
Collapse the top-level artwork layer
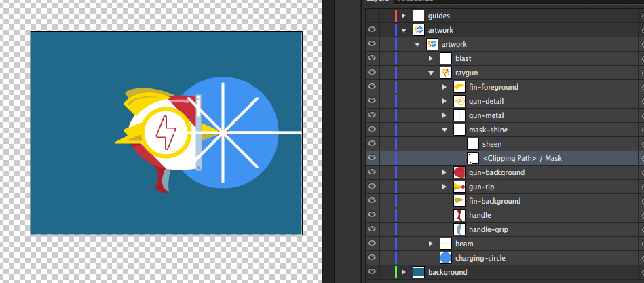404,30
